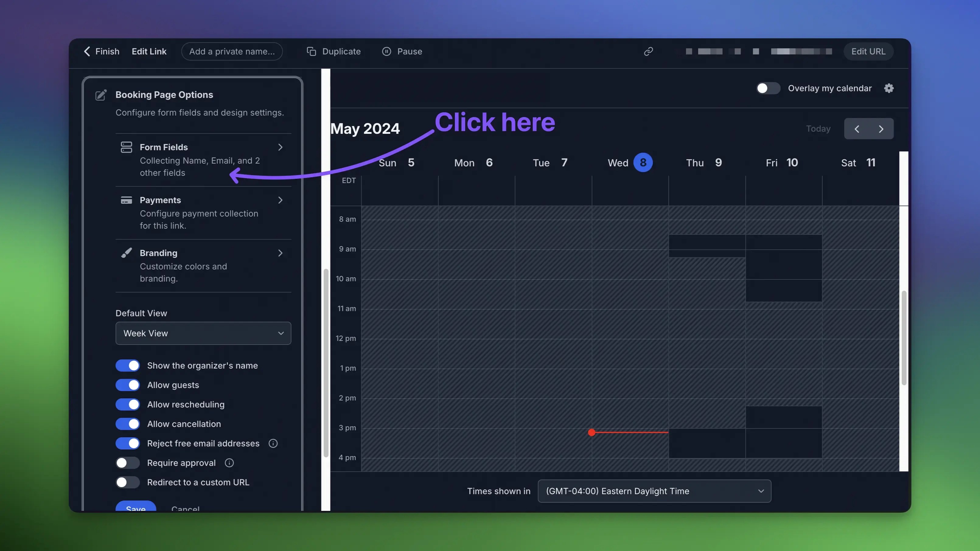Click the calendar vertical scrollbar
Screen dimensions: 980x551
click(x=904, y=338)
